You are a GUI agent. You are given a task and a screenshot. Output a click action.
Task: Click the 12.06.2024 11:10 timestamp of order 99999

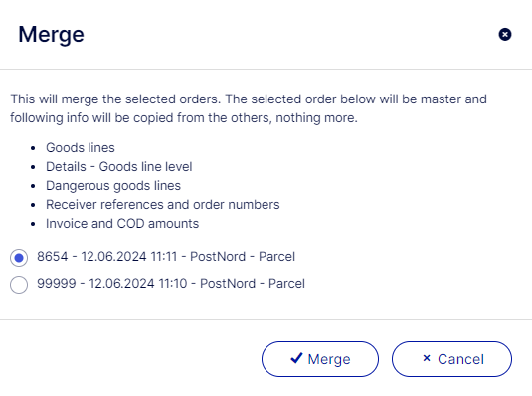click(x=138, y=284)
